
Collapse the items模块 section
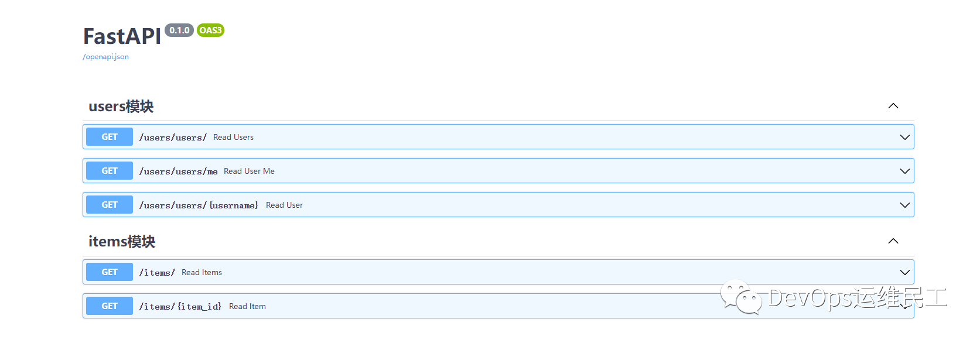tap(893, 241)
